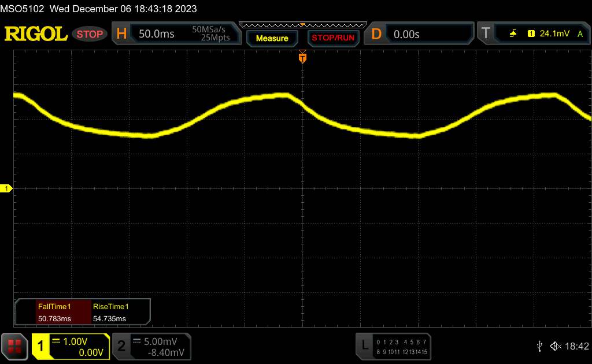
Task: Click the USB connection status icon
Action: click(539, 346)
